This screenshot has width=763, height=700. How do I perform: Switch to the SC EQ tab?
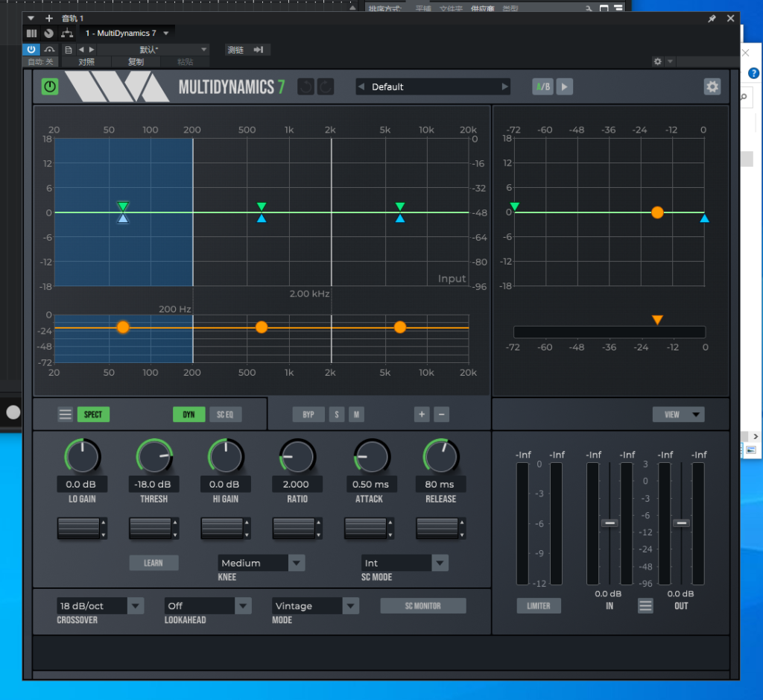[225, 414]
